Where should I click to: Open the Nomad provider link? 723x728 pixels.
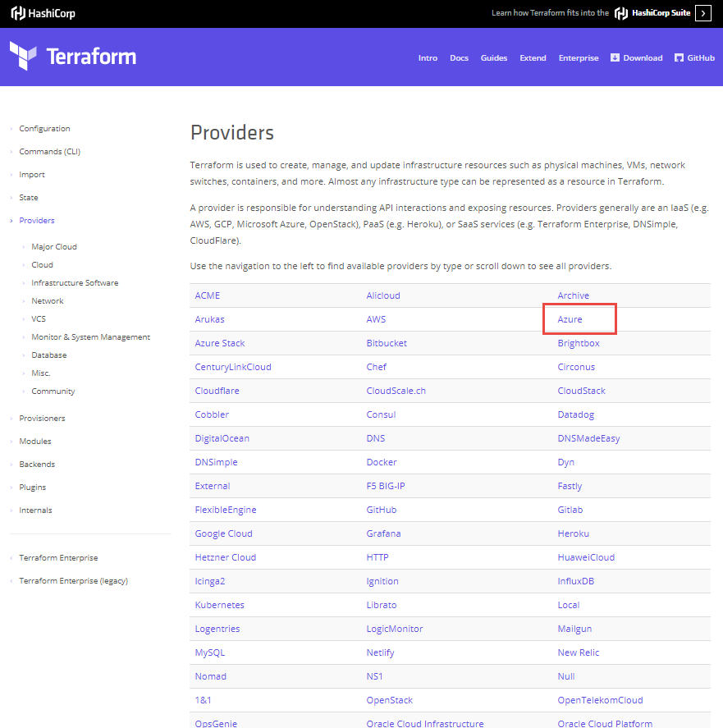coord(211,676)
